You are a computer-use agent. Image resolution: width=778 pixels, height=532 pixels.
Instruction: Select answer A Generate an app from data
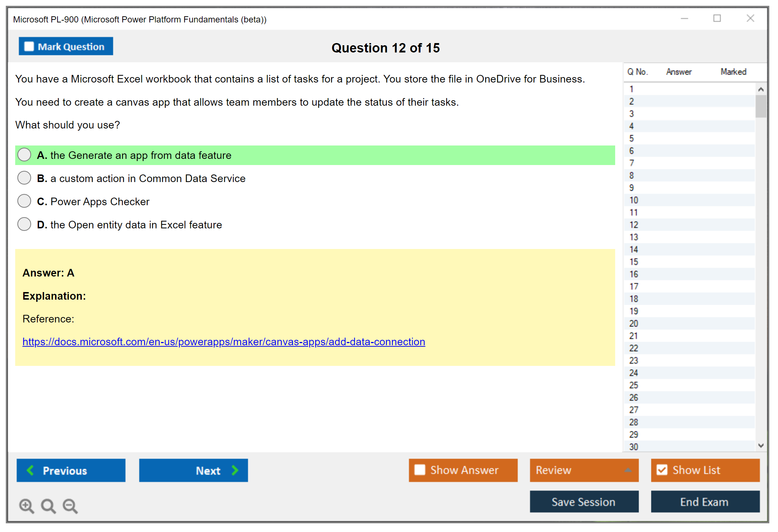(24, 155)
